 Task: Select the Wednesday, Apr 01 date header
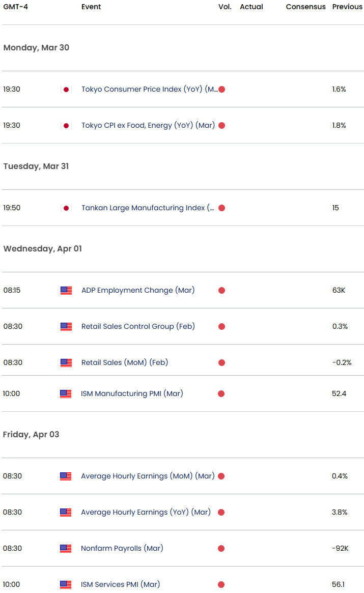pyautogui.click(x=42, y=248)
